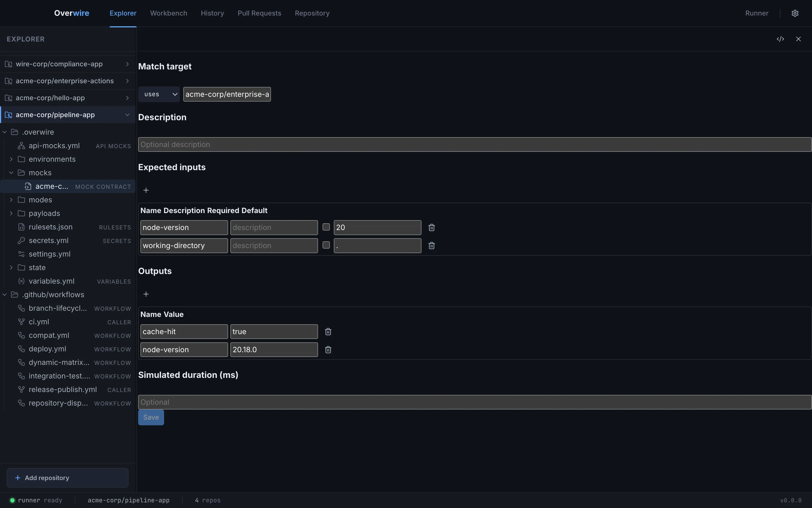812x508 pixels.
Task: Click the match target value field
Action: point(227,94)
